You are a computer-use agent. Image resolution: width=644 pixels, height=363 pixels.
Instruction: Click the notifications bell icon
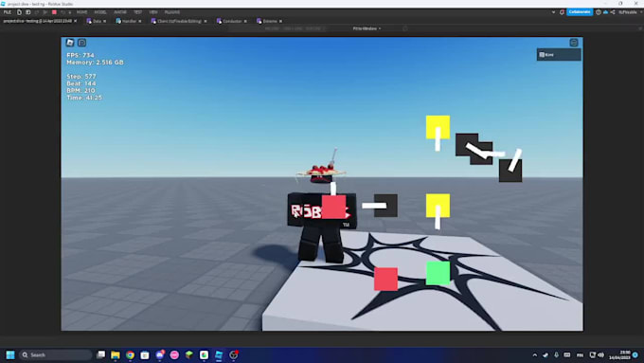[x=562, y=12]
